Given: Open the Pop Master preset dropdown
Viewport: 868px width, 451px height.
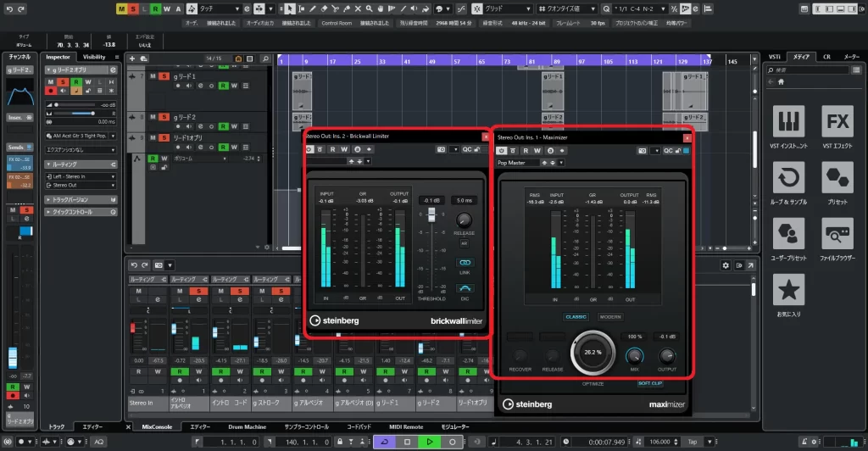Looking at the screenshot, I should pyautogui.click(x=527, y=163).
